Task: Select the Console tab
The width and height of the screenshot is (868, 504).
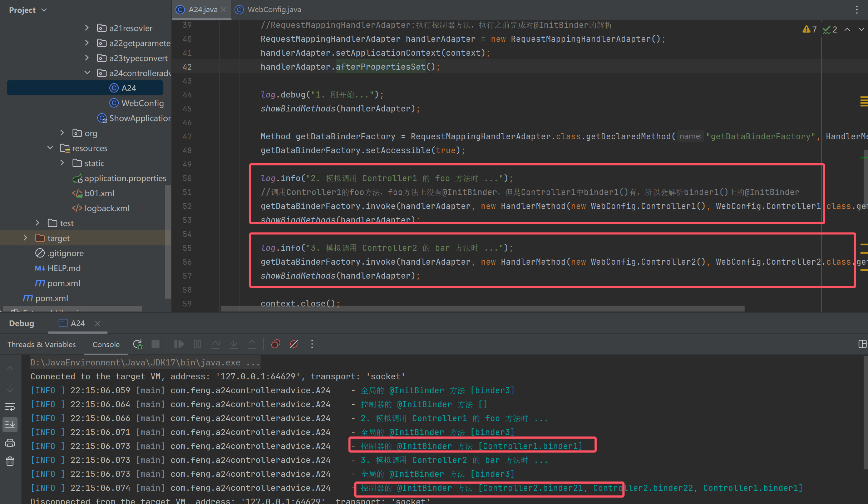Action: click(x=106, y=344)
